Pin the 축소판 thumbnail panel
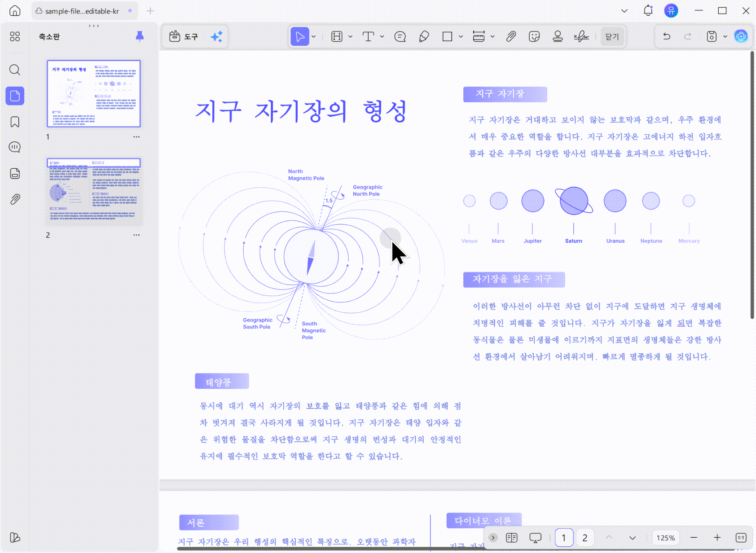 [x=140, y=36]
